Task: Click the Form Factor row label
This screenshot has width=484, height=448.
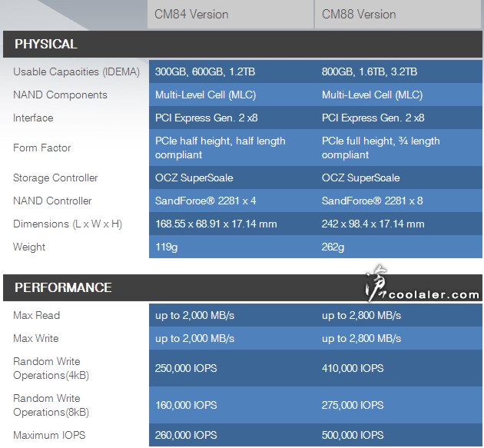Action: click(x=42, y=148)
